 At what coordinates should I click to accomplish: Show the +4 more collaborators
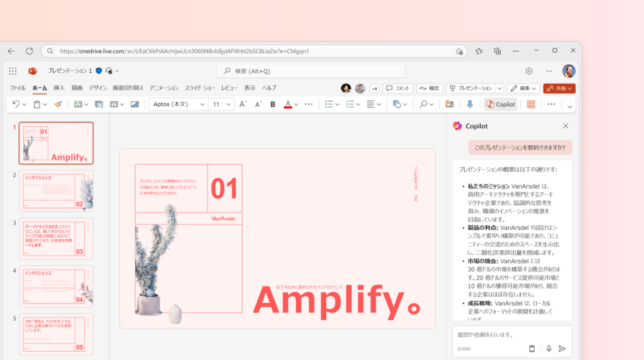pos(374,88)
